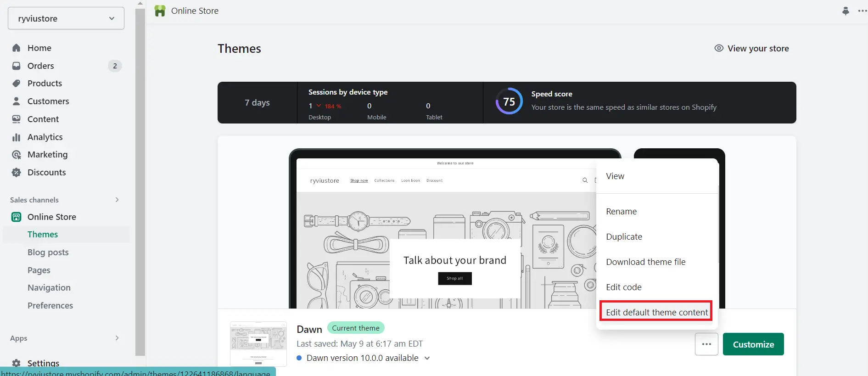Viewport: 868px width, 376px height.
Task: Click the Discounts percent badge icon
Action: pos(17,172)
